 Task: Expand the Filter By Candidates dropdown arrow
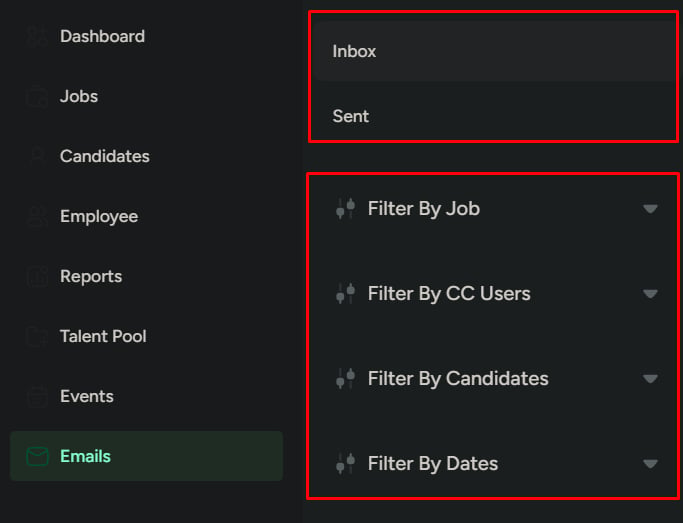[650, 379]
